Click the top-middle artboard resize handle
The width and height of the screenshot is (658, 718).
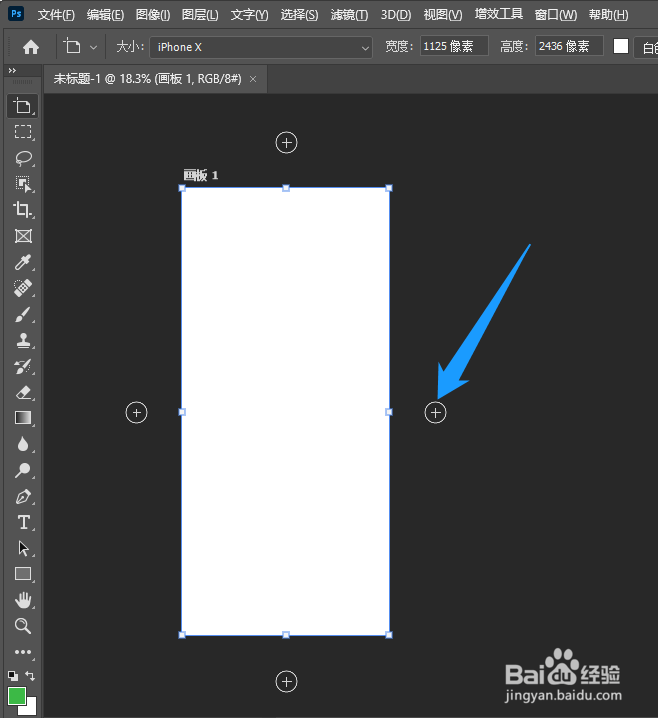[286, 188]
